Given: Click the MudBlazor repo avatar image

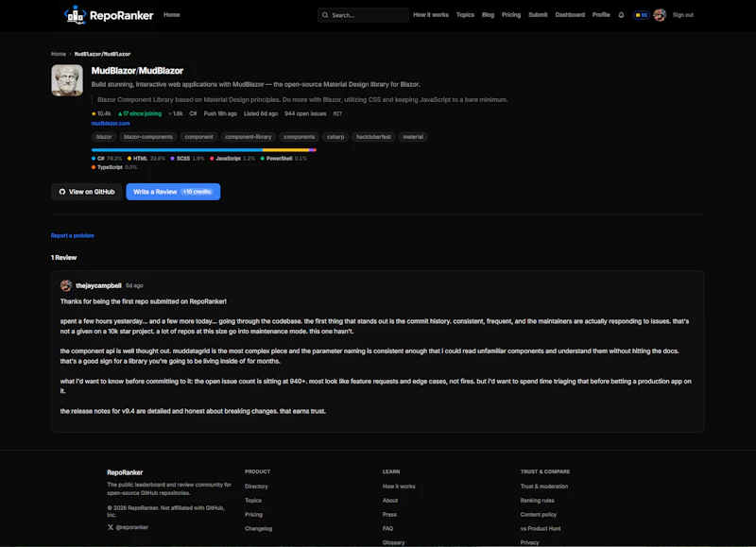Looking at the screenshot, I should [x=67, y=80].
